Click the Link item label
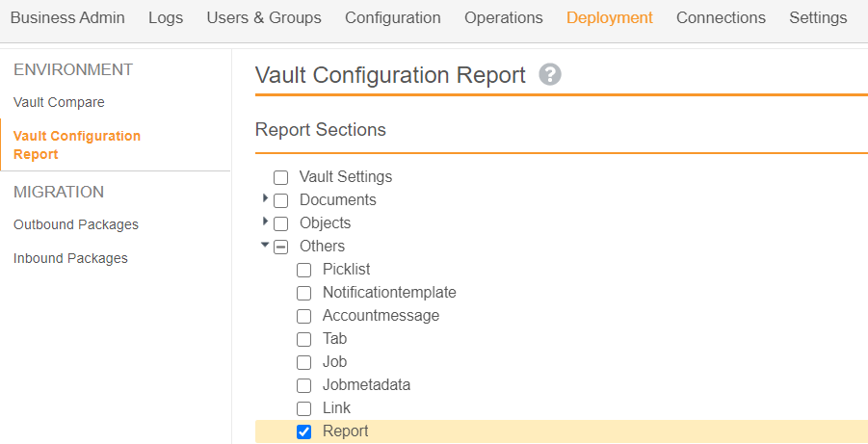The image size is (868, 444). point(336,408)
